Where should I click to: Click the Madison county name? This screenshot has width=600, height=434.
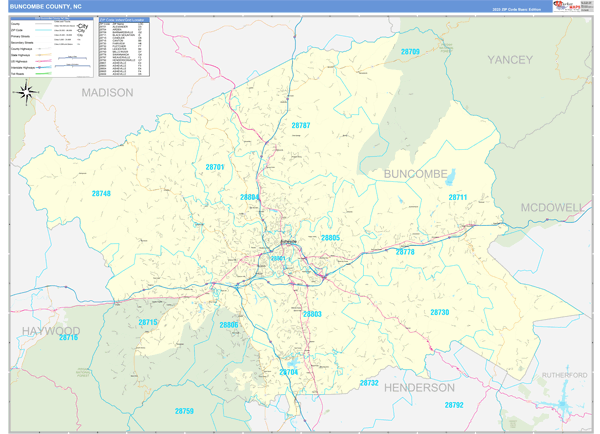[x=107, y=93]
